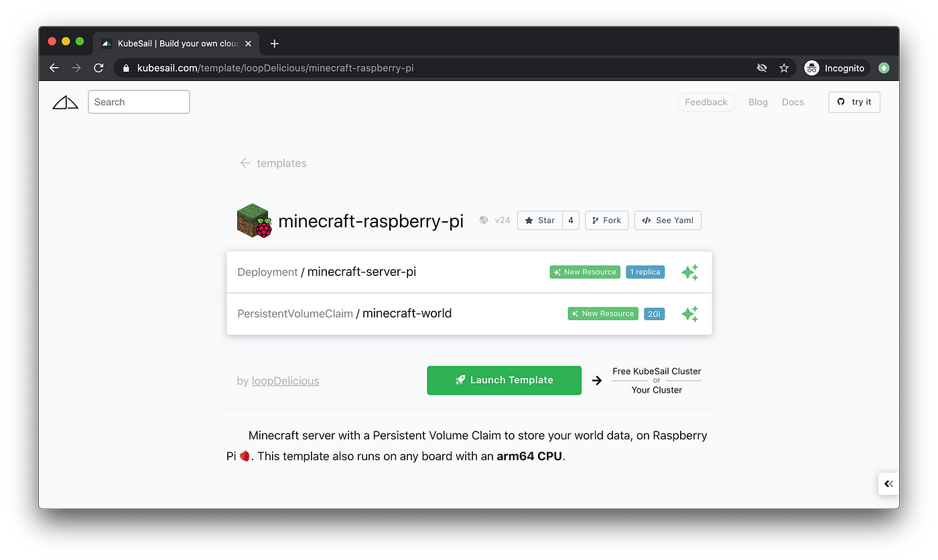Expand the PersistentVolumeClaim minecraft-world row

click(469, 313)
